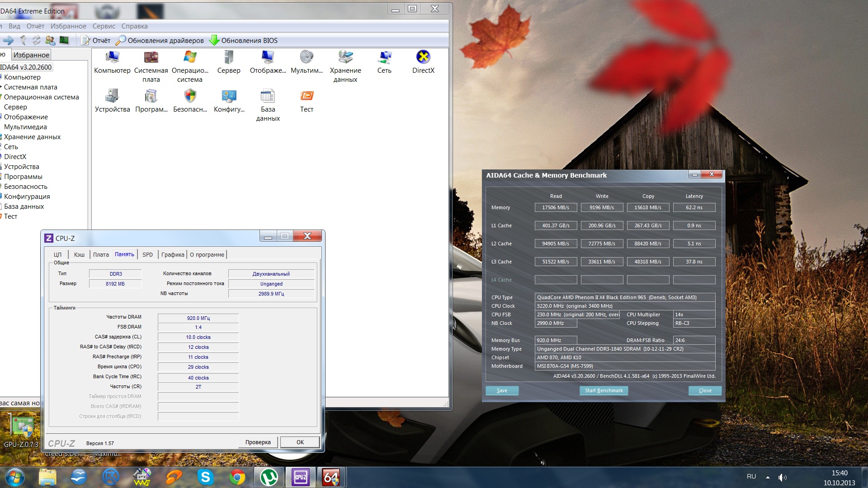Viewport: 868px width, 488px height.
Task: Click the Start Benchmark button
Action: click(x=604, y=391)
